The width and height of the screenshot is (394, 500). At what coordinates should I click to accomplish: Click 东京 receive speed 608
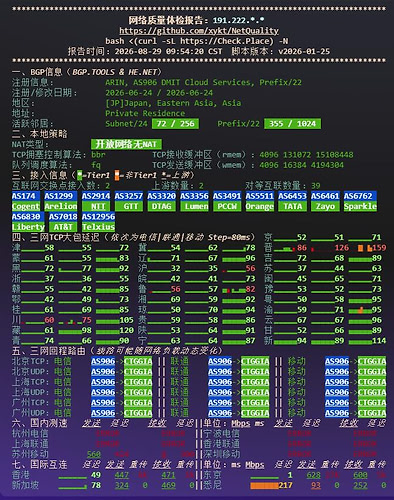[x=360, y=475]
